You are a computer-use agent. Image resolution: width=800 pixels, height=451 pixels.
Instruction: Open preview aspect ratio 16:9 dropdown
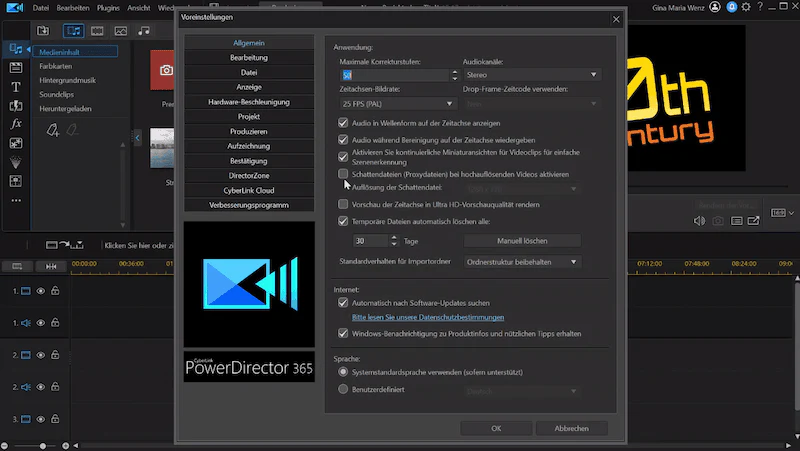[x=782, y=213]
